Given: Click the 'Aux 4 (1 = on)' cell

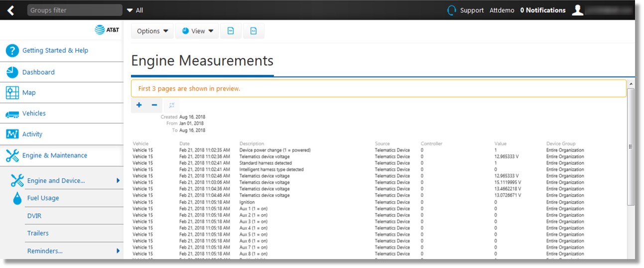Looking at the screenshot, I should [x=254, y=228].
